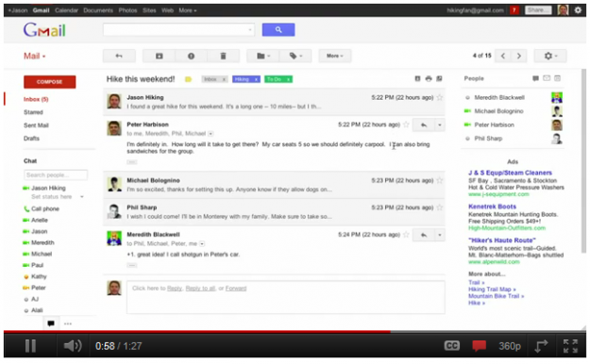Open the Labels tag dropdown
This screenshot has width=590, height=364.
(295, 56)
